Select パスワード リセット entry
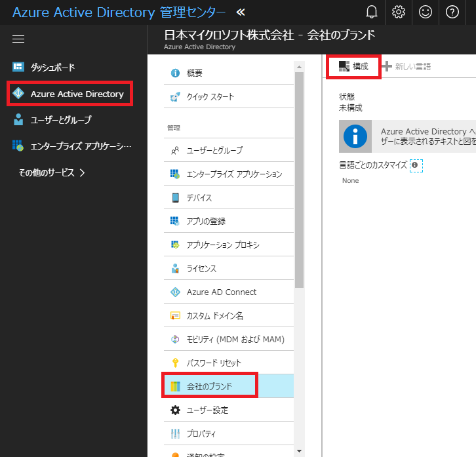The image size is (476, 457). tap(229, 363)
